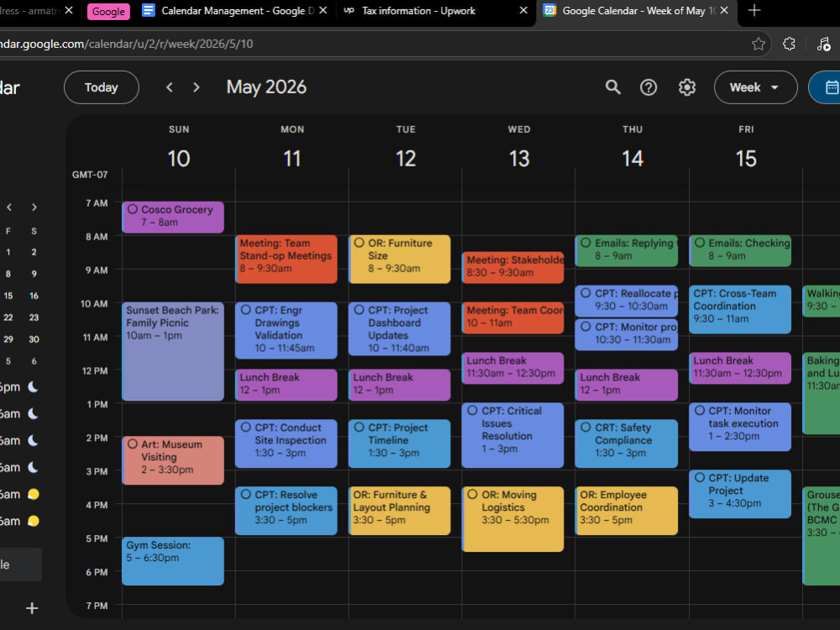Mark OR: Furniture Size task complete
Viewport: 840px width, 630px height.
pyautogui.click(x=359, y=243)
